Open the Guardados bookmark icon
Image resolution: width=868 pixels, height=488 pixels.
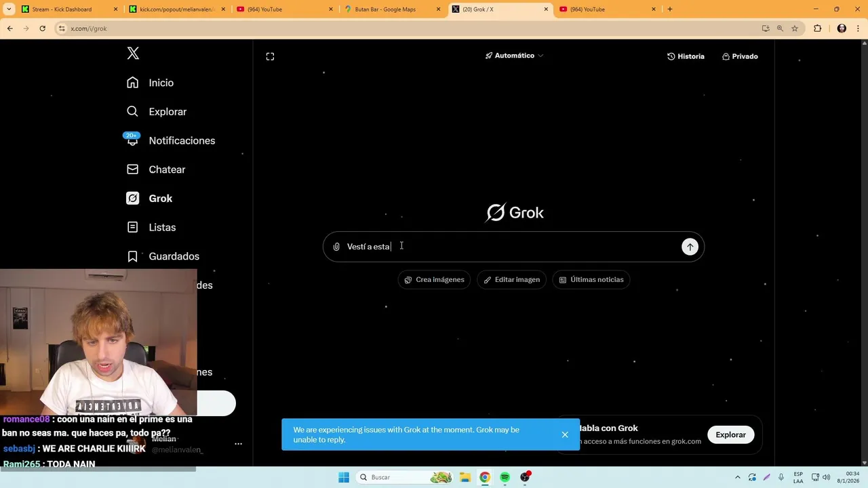tap(133, 256)
